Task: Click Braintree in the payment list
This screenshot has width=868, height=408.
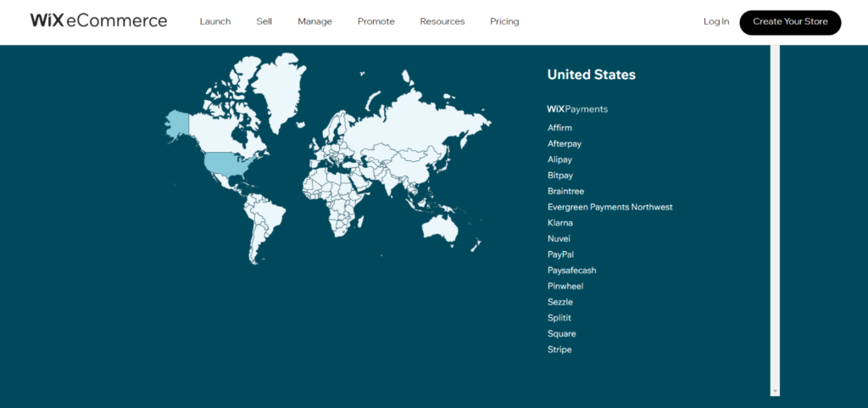Action: [565, 191]
